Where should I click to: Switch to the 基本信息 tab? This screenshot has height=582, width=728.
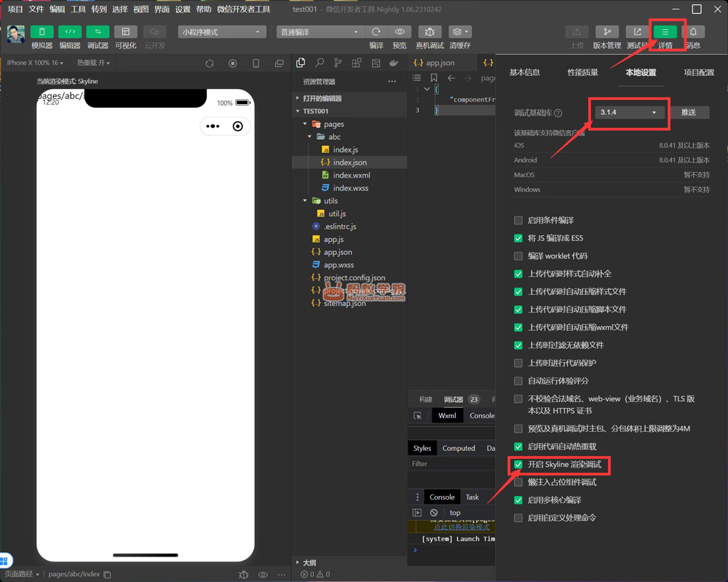tap(525, 72)
